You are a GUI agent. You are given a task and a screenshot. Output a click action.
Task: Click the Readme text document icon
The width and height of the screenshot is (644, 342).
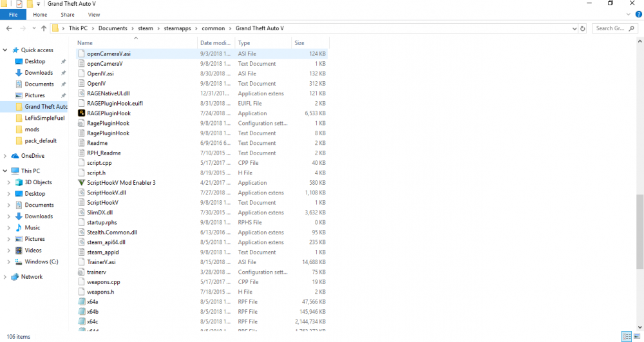pyautogui.click(x=81, y=143)
